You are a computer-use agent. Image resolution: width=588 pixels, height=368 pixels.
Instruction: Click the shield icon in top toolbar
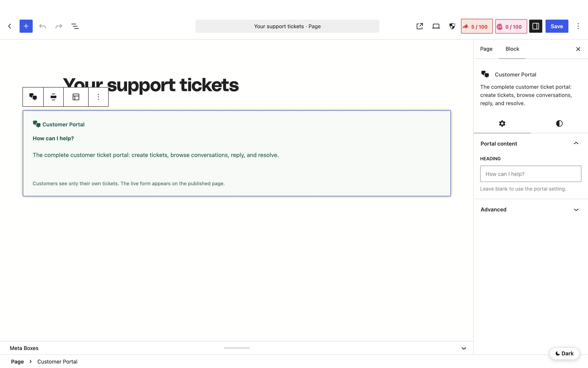pos(452,26)
